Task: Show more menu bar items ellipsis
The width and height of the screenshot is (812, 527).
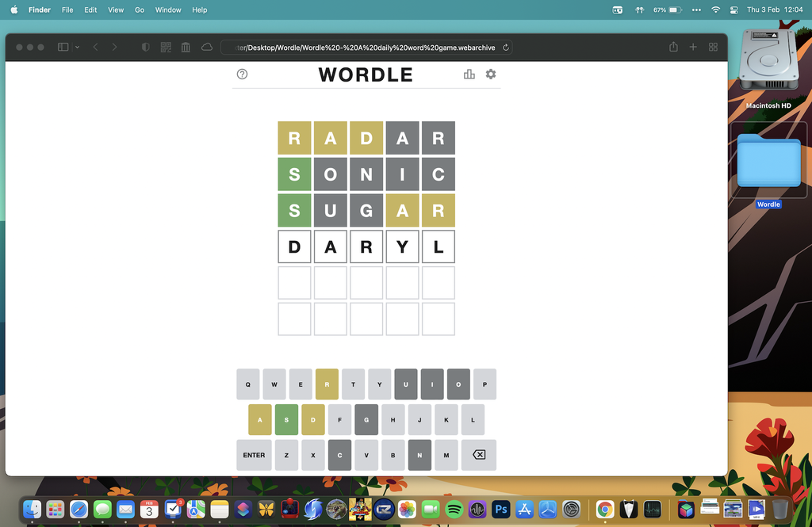Action: tap(696, 10)
